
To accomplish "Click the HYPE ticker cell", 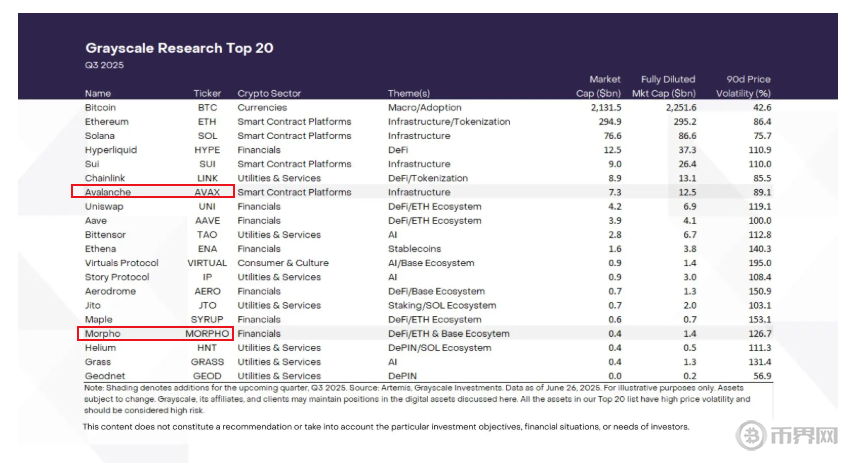I will coord(209,150).
